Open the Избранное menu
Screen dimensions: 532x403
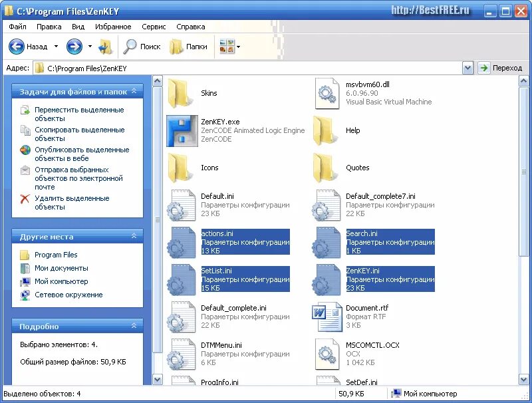pos(113,27)
